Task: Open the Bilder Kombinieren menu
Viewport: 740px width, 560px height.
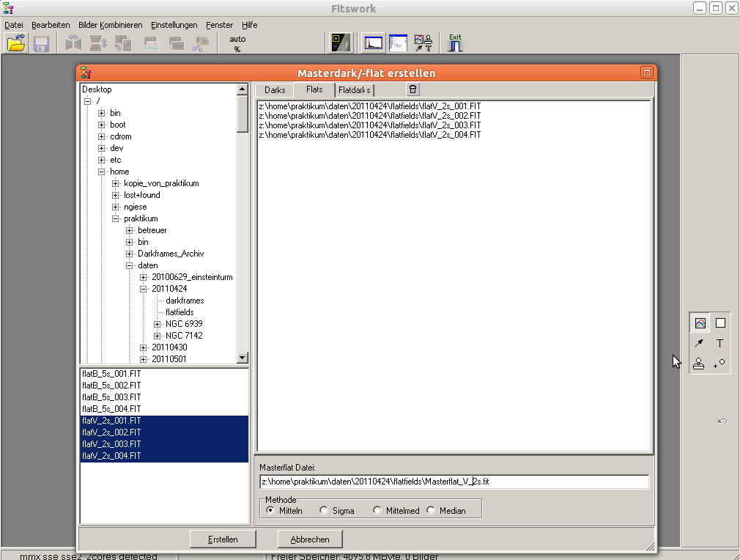Action: 111,25
